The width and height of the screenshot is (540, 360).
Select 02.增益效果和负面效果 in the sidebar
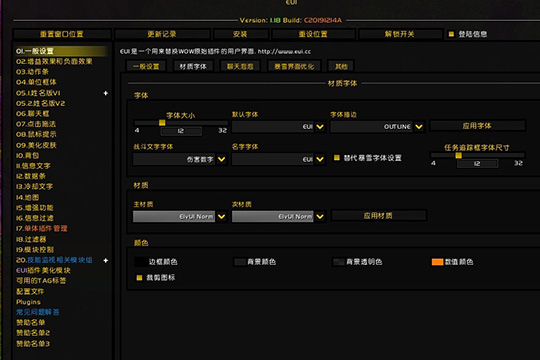click(x=54, y=61)
